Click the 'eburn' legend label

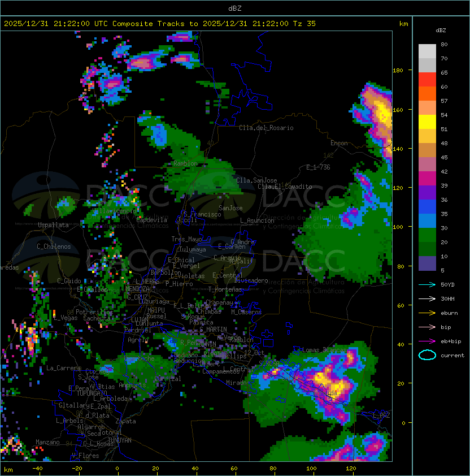(449, 313)
